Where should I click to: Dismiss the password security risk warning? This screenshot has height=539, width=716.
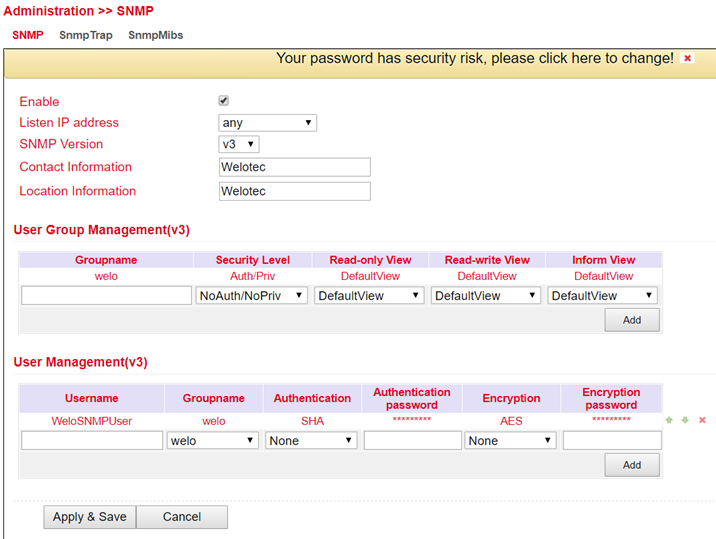687,59
